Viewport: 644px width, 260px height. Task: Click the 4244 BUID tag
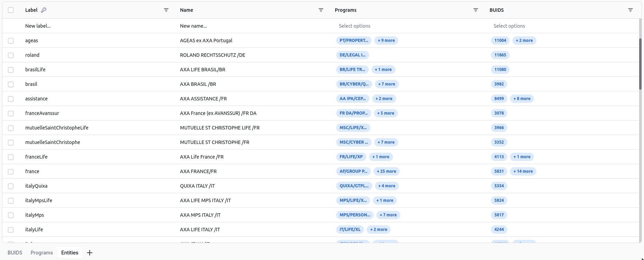pyautogui.click(x=499, y=230)
